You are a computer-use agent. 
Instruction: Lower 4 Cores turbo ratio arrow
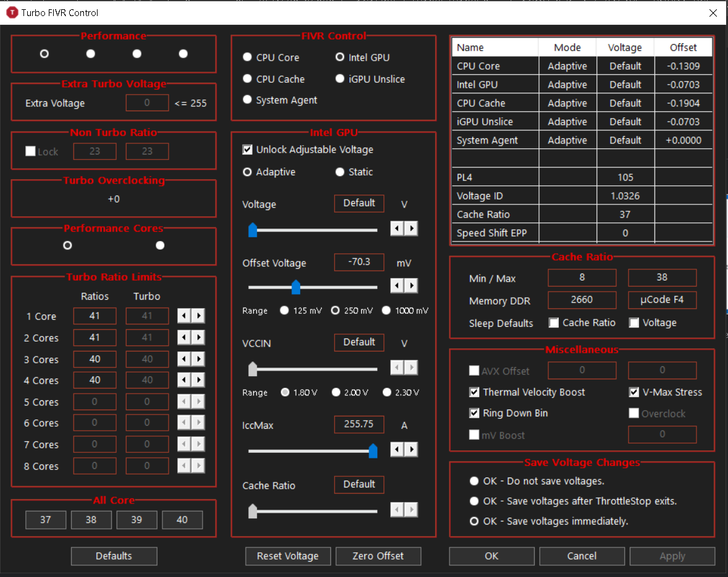pyautogui.click(x=185, y=380)
